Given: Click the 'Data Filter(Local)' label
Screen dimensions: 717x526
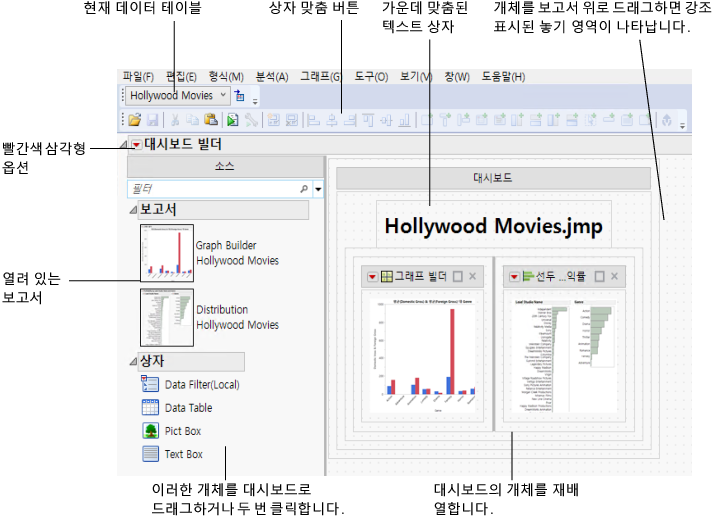Looking at the screenshot, I should [202, 385].
